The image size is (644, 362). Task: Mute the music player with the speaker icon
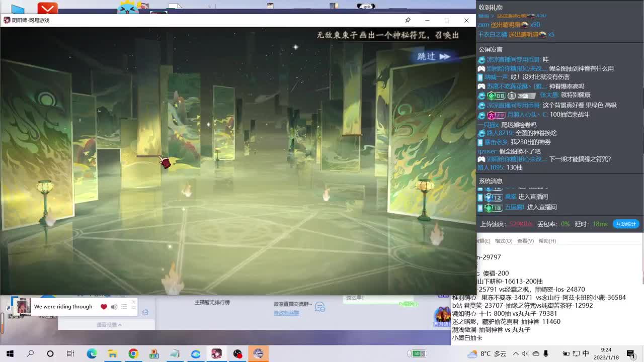113,307
